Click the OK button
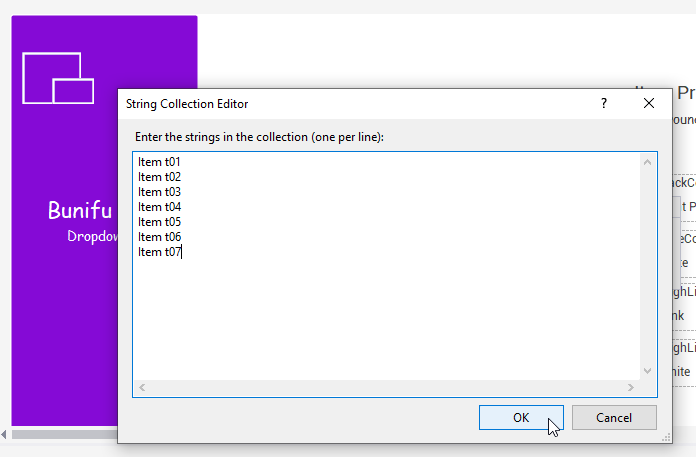The image size is (696, 457). (521, 418)
